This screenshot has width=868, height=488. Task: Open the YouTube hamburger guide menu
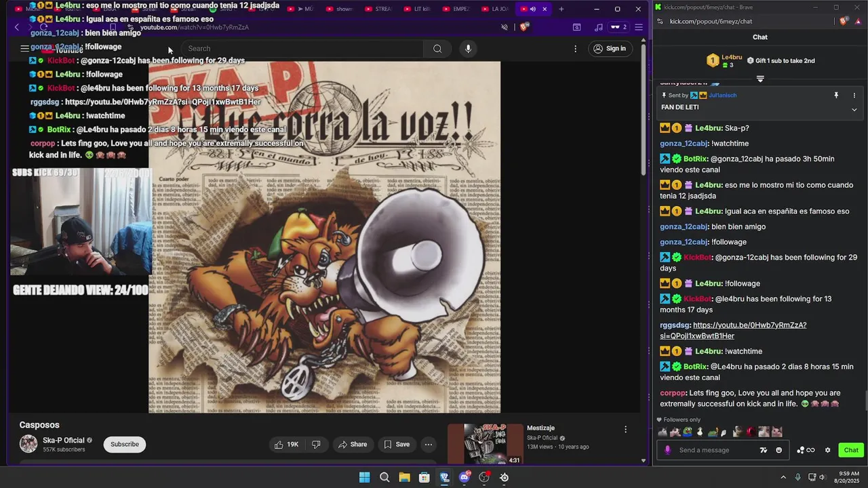24,48
